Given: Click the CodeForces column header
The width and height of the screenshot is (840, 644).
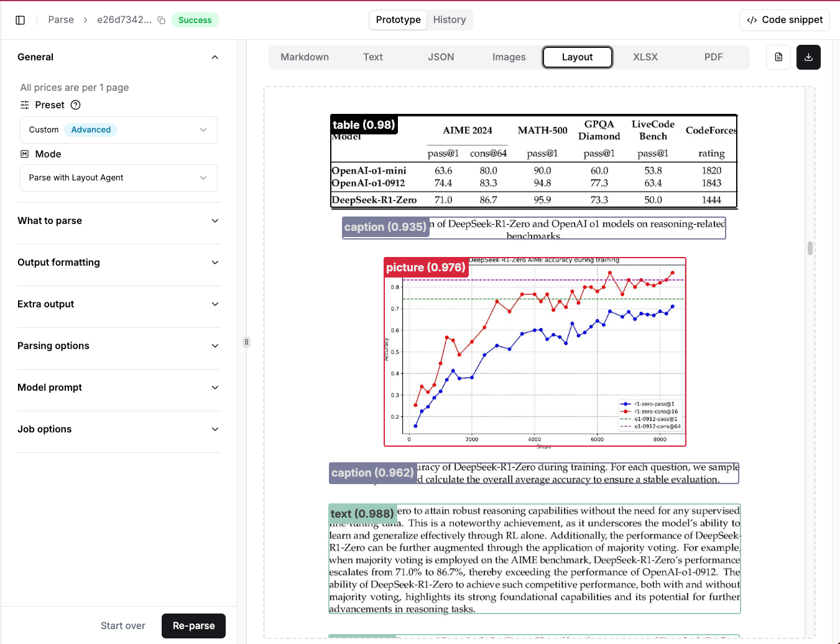Looking at the screenshot, I should 711,131.
